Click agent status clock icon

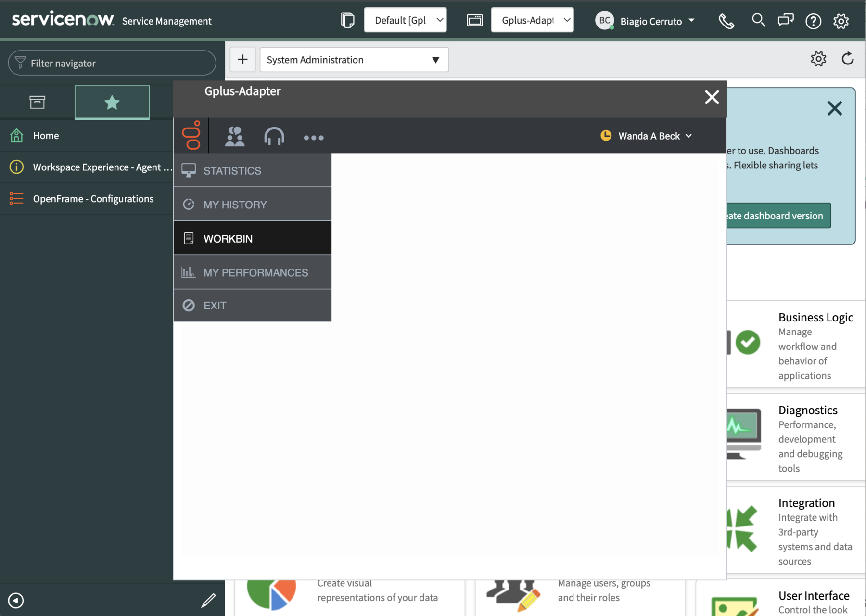tap(606, 136)
